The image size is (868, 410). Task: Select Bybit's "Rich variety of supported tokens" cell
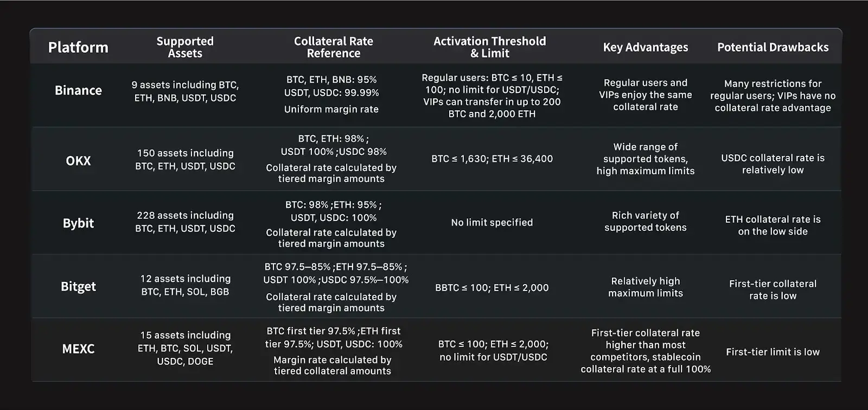[x=645, y=222]
